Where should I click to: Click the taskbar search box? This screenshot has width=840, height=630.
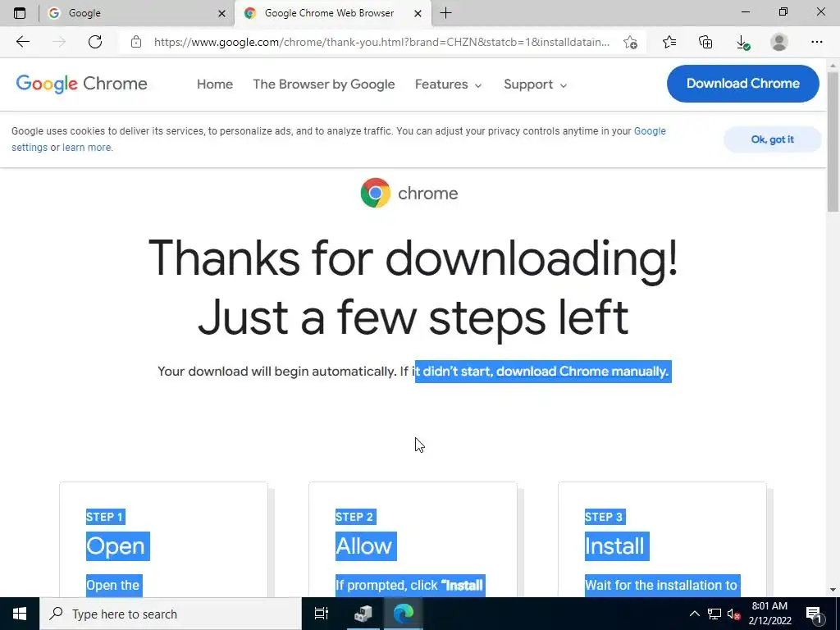click(x=171, y=614)
